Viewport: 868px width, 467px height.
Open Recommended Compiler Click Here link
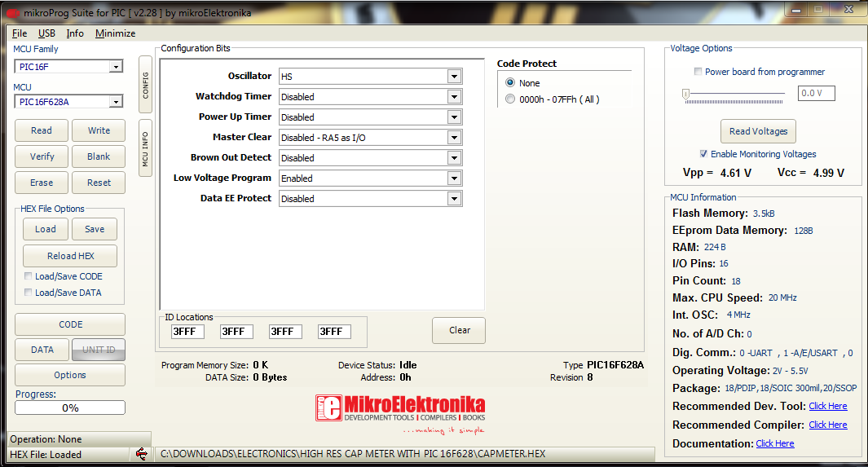(x=827, y=425)
